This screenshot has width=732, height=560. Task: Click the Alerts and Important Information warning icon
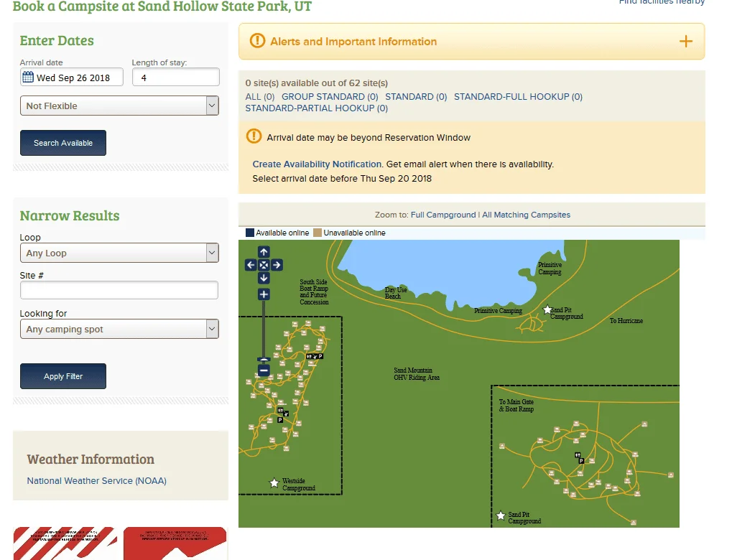point(257,41)
